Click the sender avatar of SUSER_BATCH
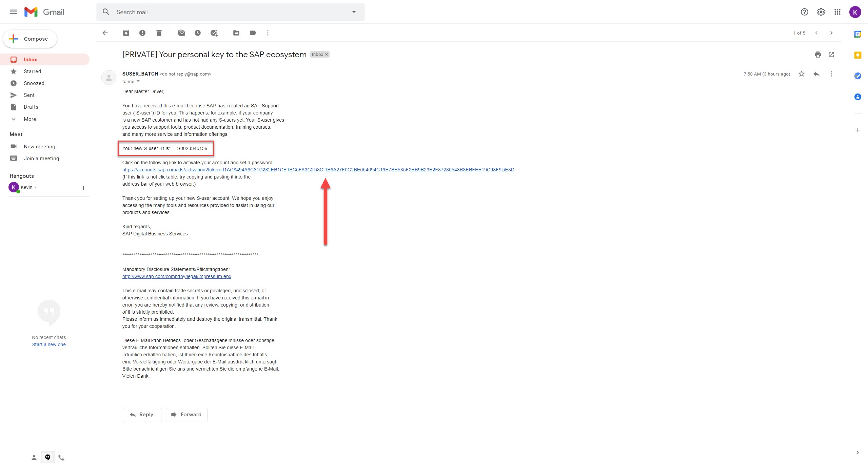The width and height of the screenshot is (868, 463). click(x=109, y=78)
